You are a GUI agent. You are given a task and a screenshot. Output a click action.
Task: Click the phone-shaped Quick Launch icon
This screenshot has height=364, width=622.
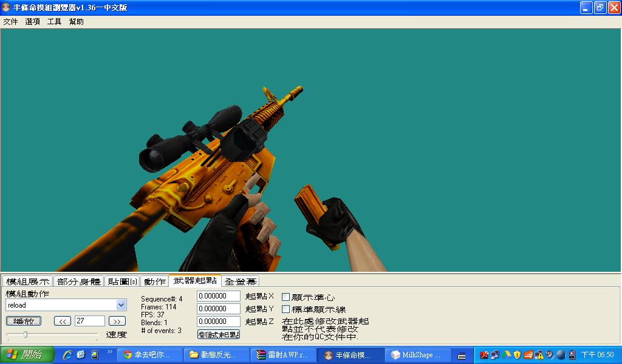tap(94, 355)
